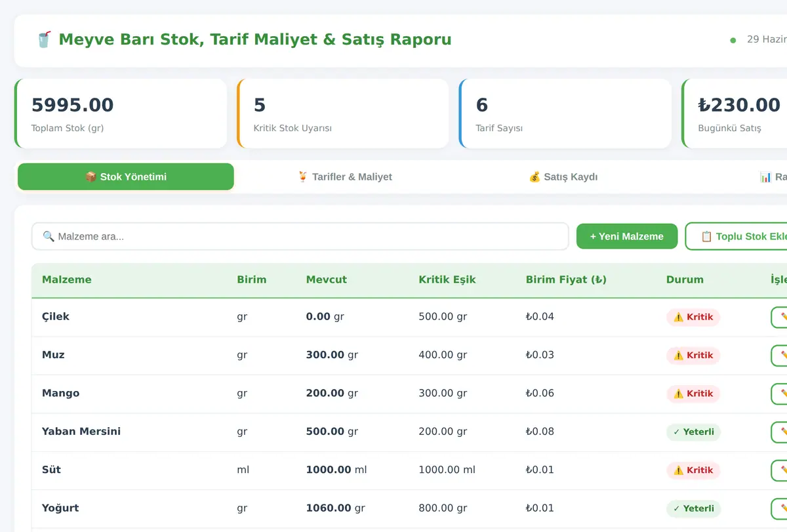Image resolution: width=787 pixels, height=532 pixels.
Task: Click the Kritik badge in the Çilek row
Action: [x=693, y=317]
